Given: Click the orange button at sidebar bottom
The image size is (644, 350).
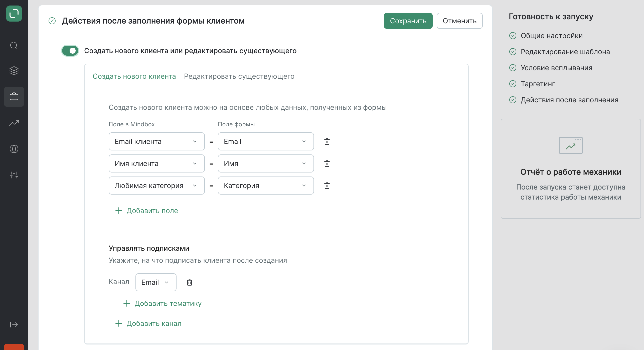Looking at the screenshot, I should tap(14, 347).
